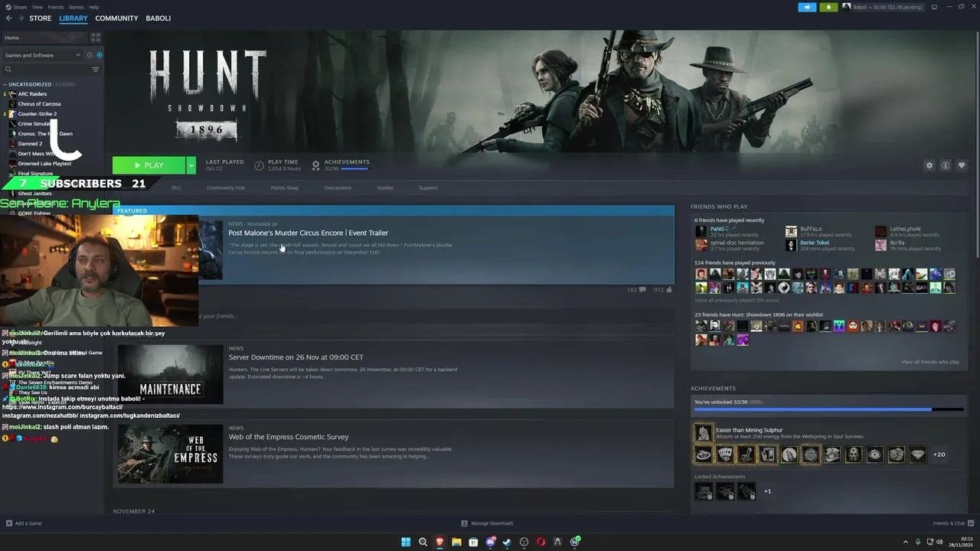The image size is (980, 551).
Task: Click the achievements progress bar
Action: click(x=829, y=409)
